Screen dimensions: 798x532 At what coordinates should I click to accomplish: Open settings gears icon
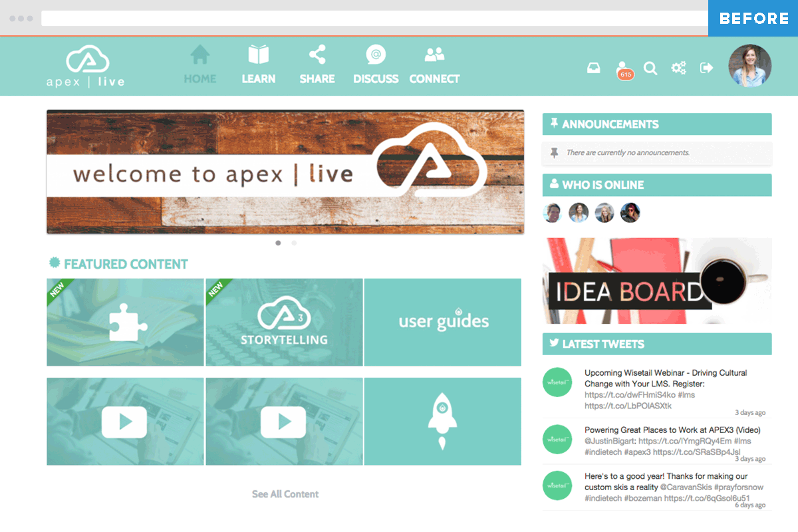(678, 68)
